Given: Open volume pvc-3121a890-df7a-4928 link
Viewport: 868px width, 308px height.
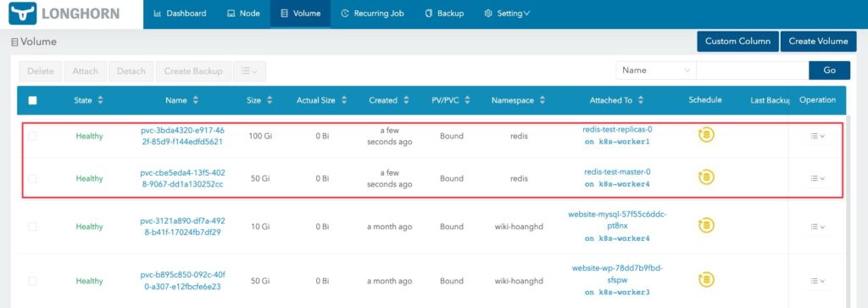Looking at the screenshot, I should (183, 227).
